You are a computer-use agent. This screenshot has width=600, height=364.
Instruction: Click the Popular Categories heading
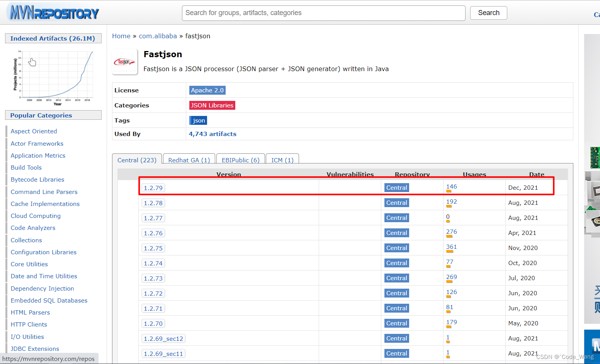53,115
